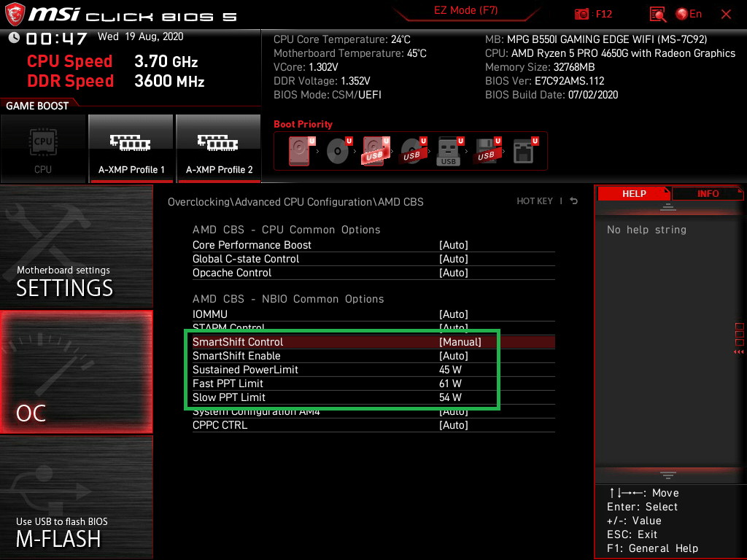The height and width of the screenshot is (560, 747).
Task: Switch to the HELP tab
Action: [634, 194]
